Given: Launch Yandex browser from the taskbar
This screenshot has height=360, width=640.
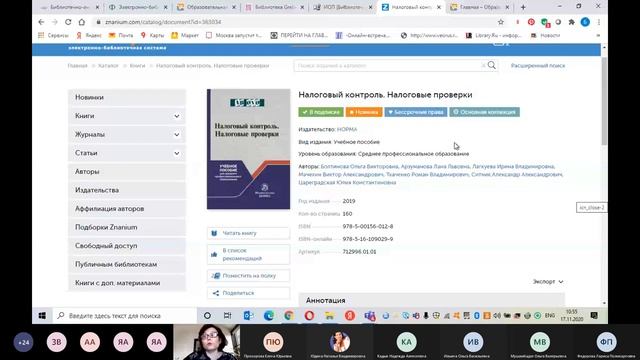Looking at the screenshot, I should pos(350,316).
